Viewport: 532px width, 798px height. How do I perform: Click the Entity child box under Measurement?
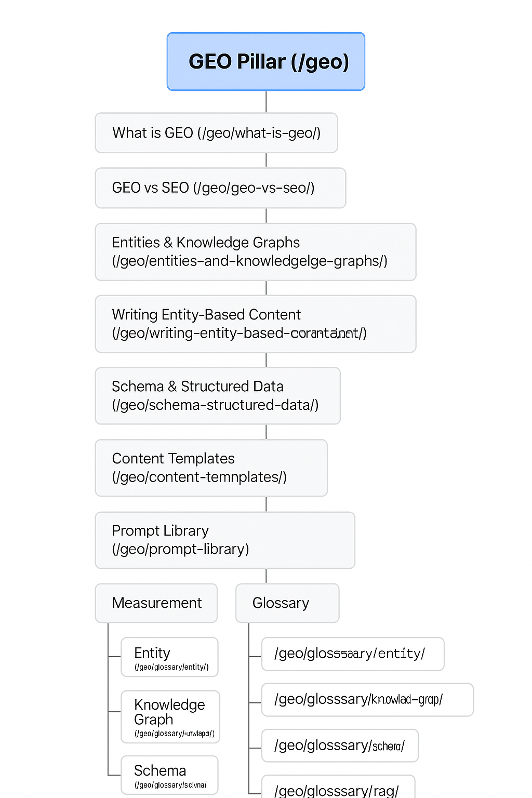click(169, 657)
